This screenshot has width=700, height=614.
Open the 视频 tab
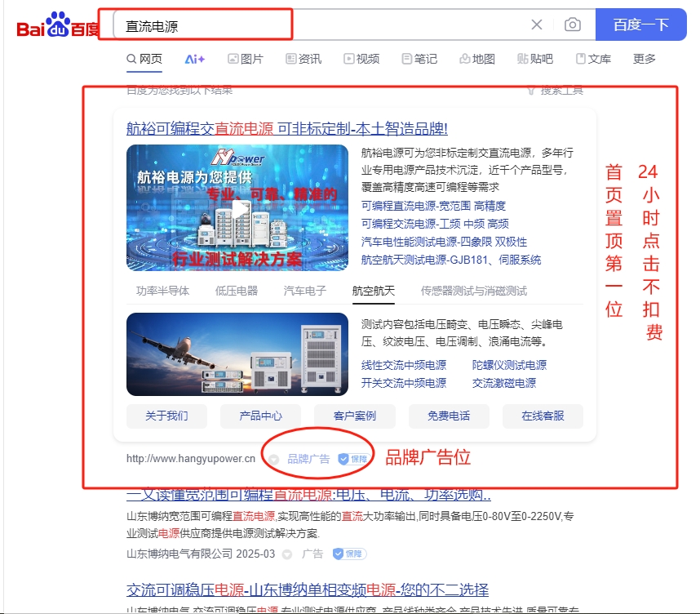coord(361,59)
